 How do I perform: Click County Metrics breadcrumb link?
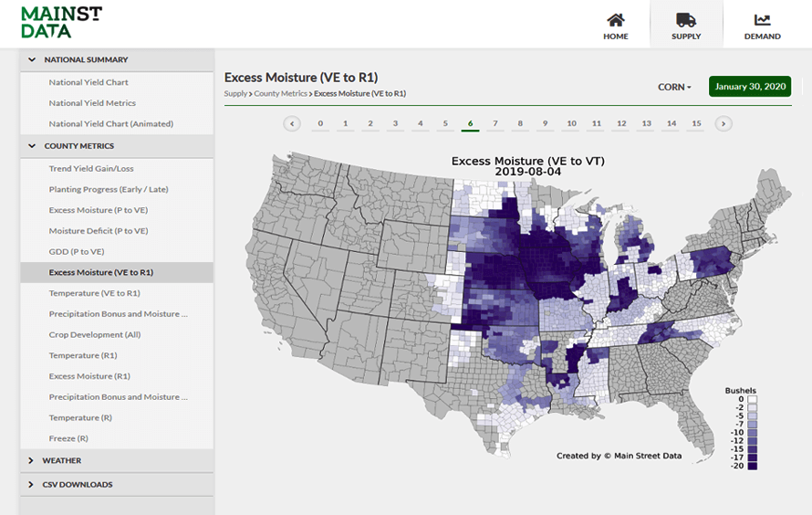pyautogui.click(x=281, y=94)
